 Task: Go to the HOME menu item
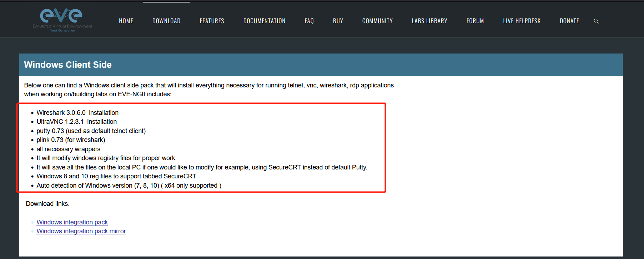coord(126,21)
